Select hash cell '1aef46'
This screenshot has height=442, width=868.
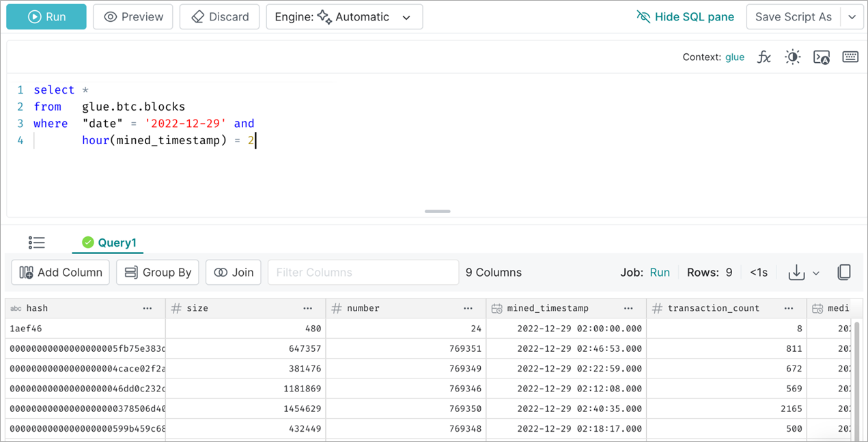pos(85,329)
